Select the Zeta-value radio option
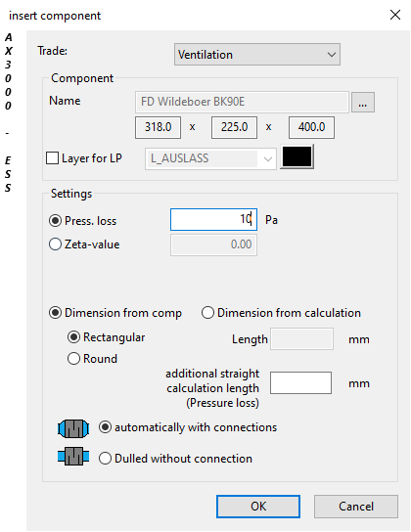Screen dimensions: 411x532 point(55,244)
